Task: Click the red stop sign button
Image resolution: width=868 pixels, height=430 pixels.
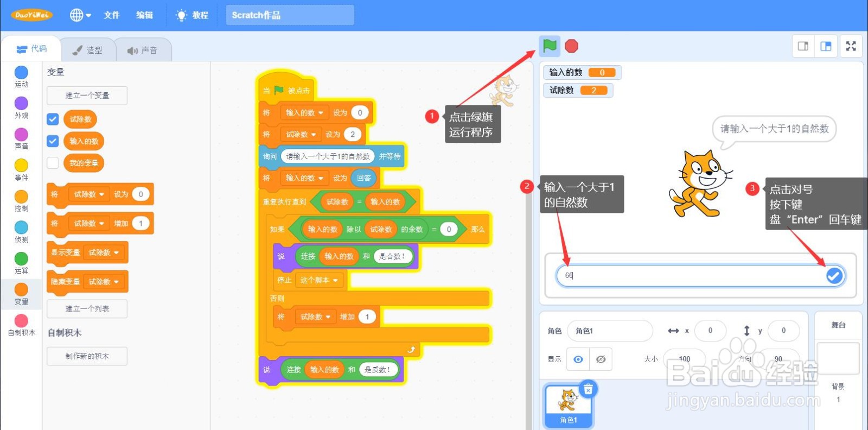Action: 571,46
